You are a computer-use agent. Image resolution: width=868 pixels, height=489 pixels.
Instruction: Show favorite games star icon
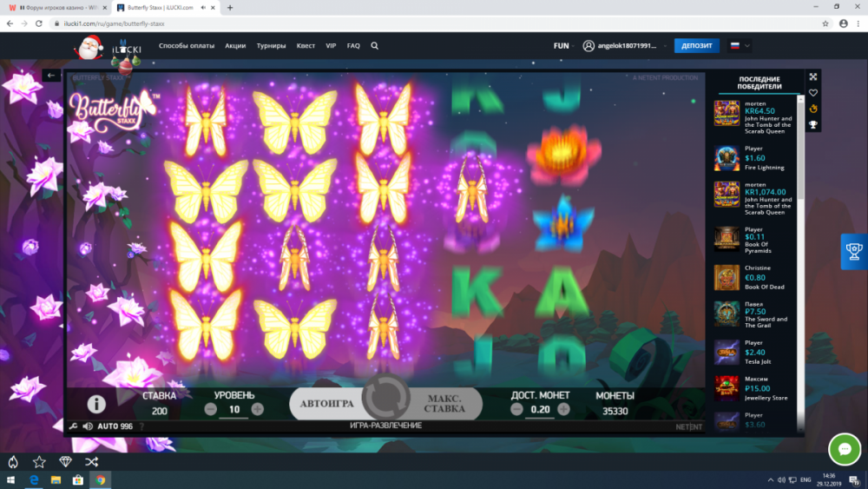(x=39, y=461)
